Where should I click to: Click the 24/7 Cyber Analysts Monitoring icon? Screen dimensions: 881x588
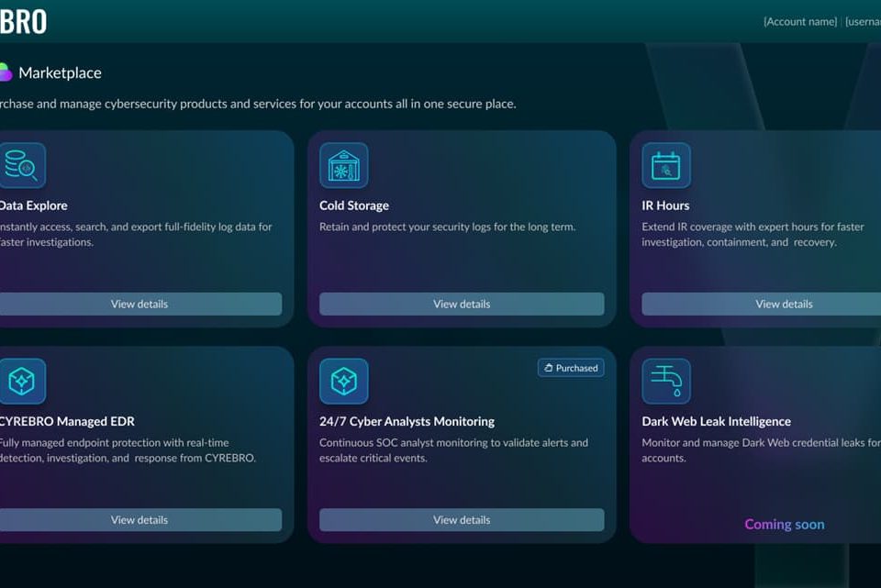(343, 382)
